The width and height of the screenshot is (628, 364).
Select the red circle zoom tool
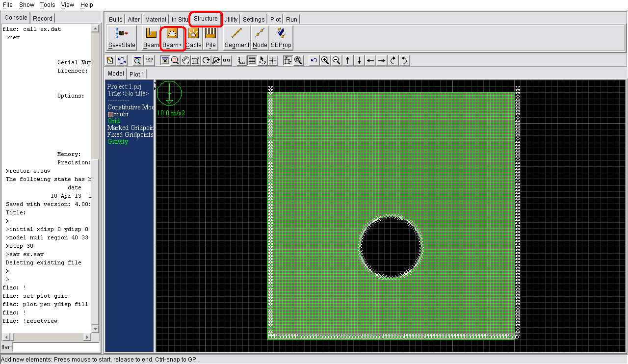coord(175,60)
